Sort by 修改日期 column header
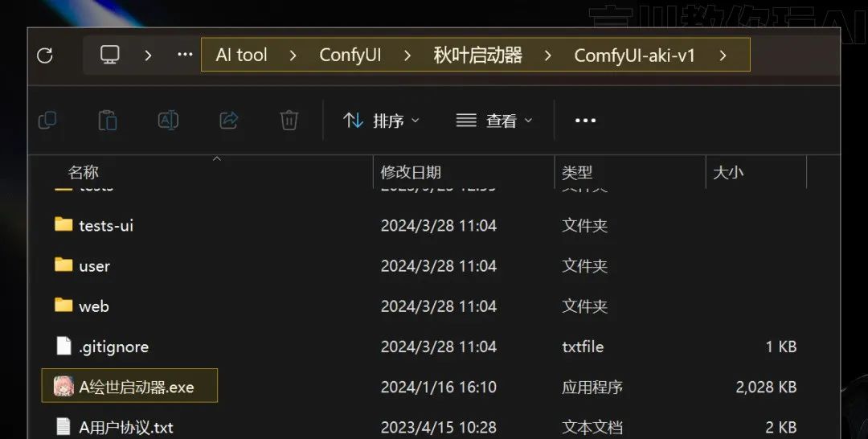The image size is (868, 439). [x=411, y=172]
